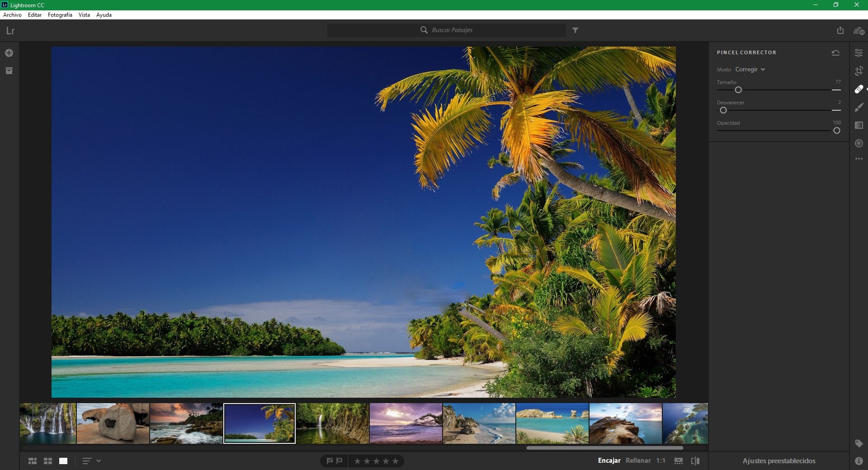Set rating to four stars
Viewport: 868px width, 470px height.
click(386, 461)
